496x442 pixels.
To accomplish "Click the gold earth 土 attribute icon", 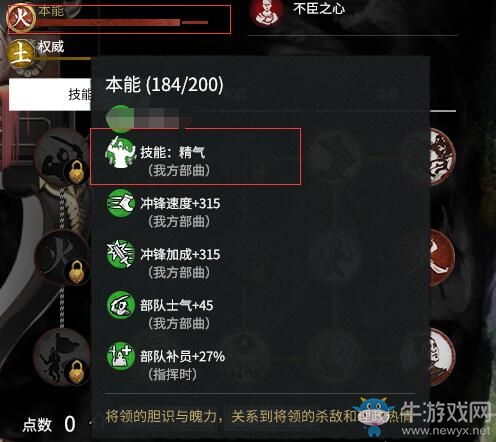I will pos(21,53).
